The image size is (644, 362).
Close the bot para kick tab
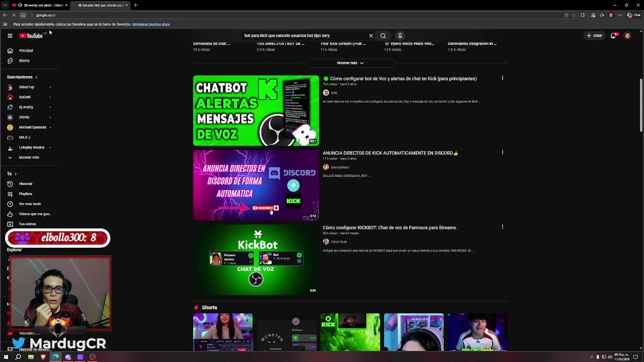(x=127, y=5)
